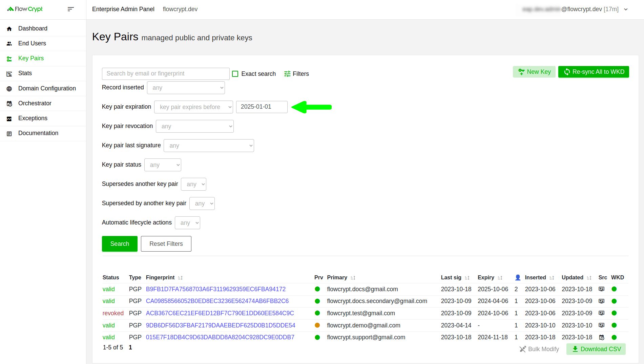
Task: Sort by Primary column
Action: pyautogui.click(x=353, y=278)
